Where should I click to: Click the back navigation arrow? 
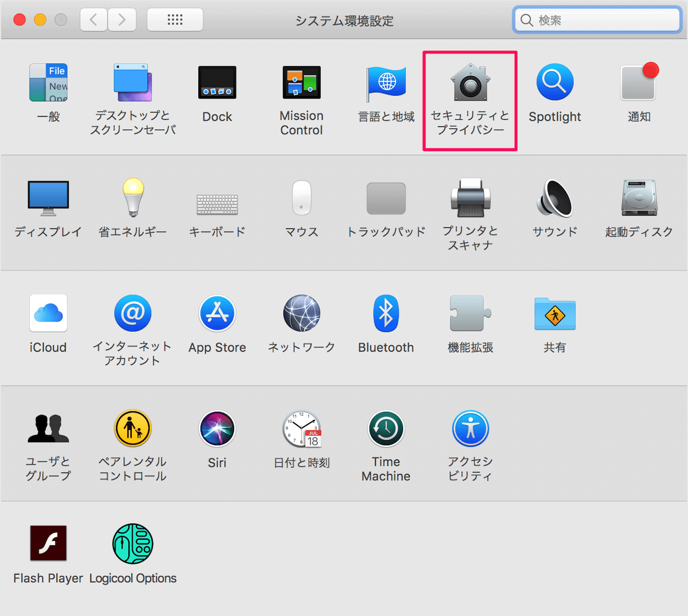(x=94, y=20)
